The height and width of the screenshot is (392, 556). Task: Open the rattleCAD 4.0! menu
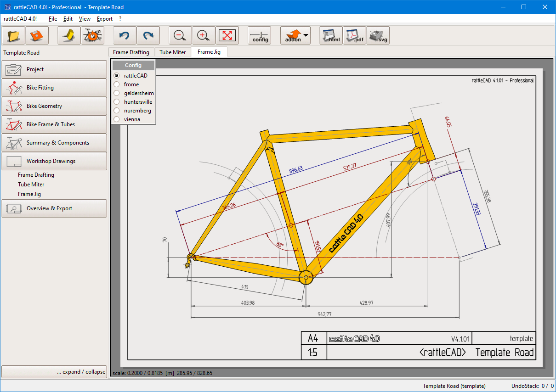tap(20, 19)
